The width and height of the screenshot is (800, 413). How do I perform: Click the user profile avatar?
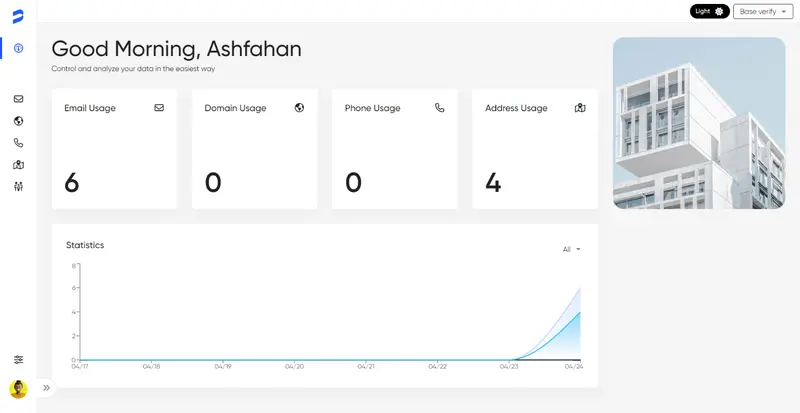(x=18, y=389)
